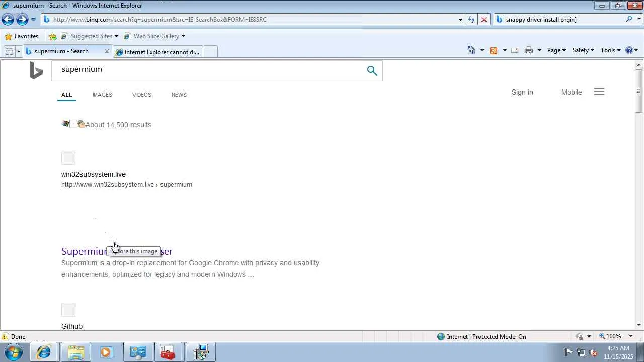Click the orange RSS Feeds icon
The height and width of the screenshot is (362, 644).
tap(494, 50)
